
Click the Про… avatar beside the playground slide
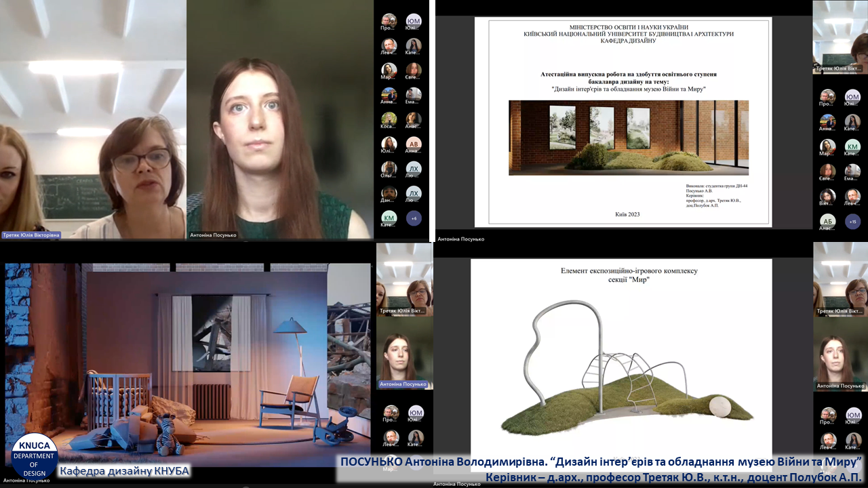point(829,415)
